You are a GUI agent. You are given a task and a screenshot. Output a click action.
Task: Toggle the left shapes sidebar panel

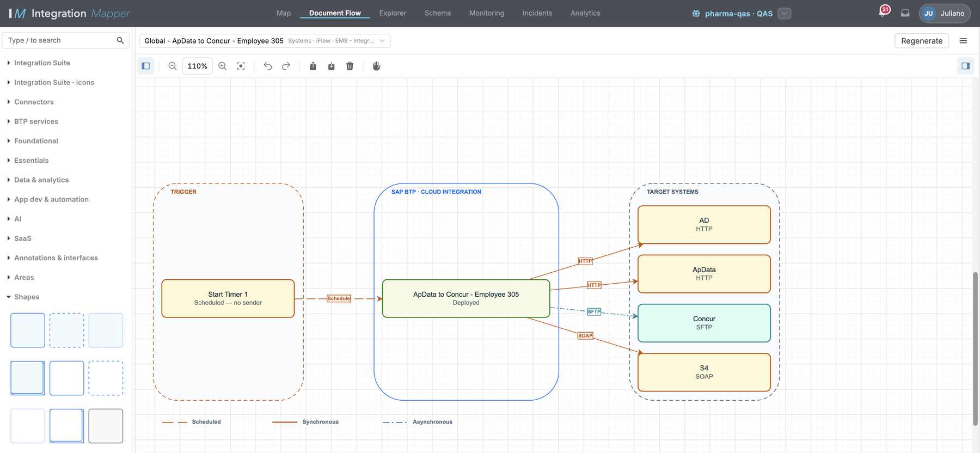pos(145,66)
